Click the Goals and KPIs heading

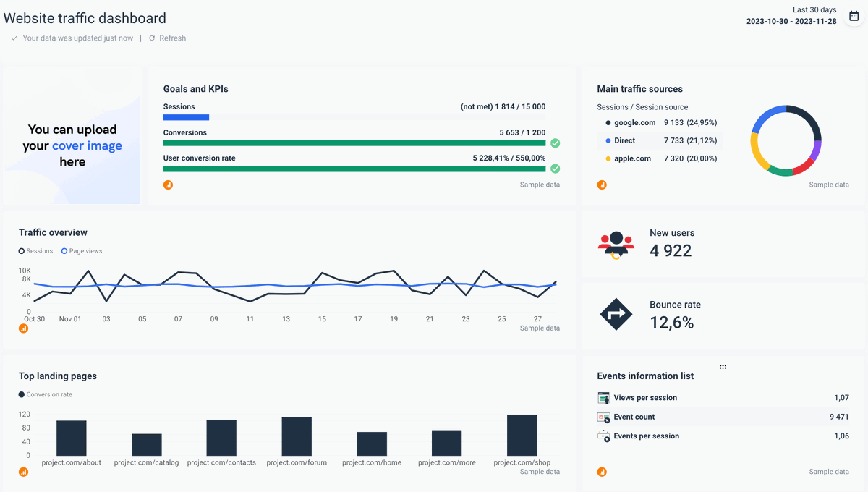(196, 89)
